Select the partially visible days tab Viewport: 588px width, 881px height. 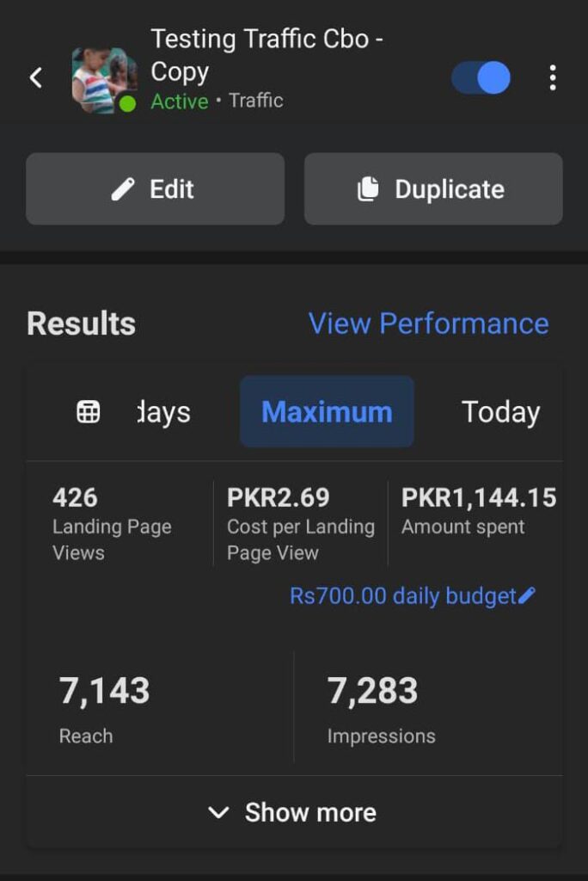coord(164,412)
